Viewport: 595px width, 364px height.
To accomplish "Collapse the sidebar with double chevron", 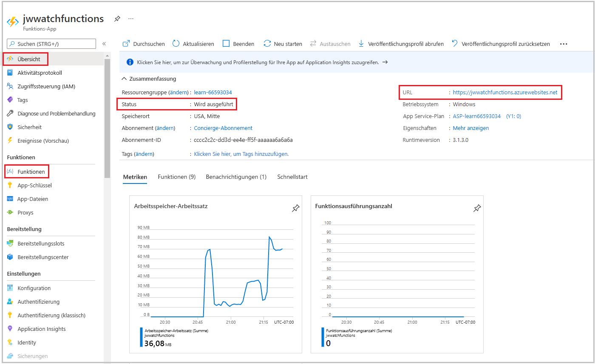I will coord(104,44).
